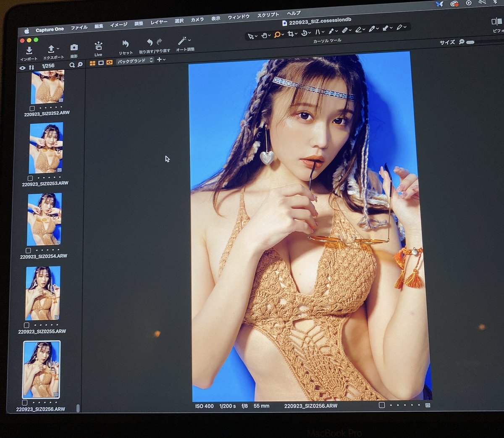The height and width of the screenshot is (438, 504).
Task: Open the Import tool in toolbar
Action: [29, 50]
